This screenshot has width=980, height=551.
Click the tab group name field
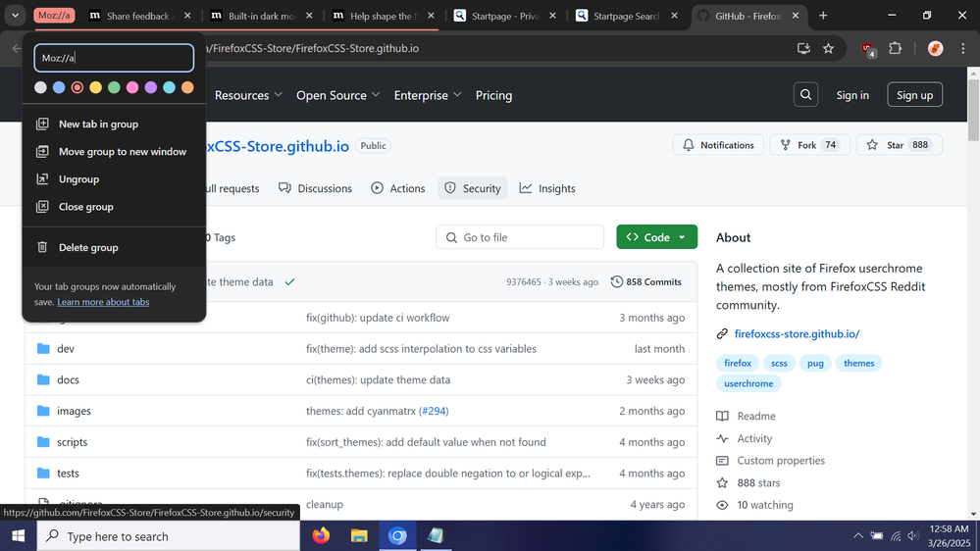114,58
